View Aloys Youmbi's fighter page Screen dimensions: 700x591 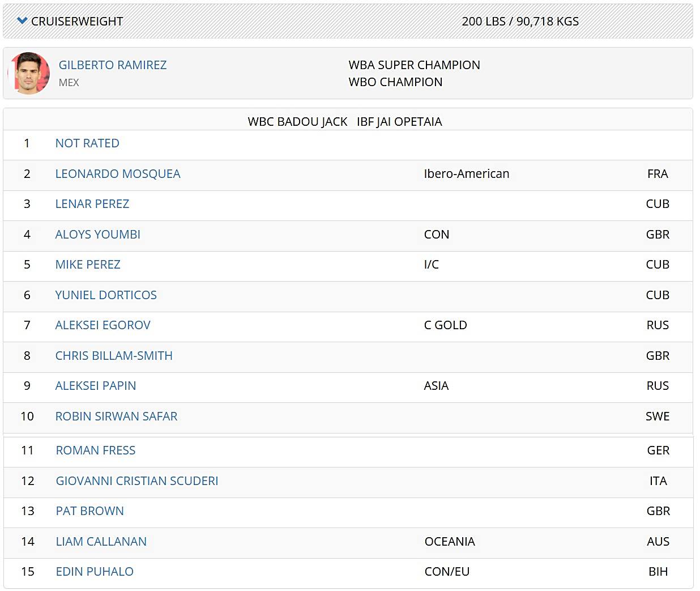pos(97,235)
